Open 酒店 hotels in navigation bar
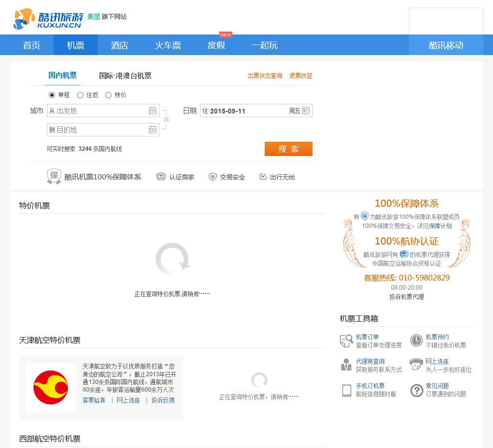Screen dimensions: 493x448 120,45
